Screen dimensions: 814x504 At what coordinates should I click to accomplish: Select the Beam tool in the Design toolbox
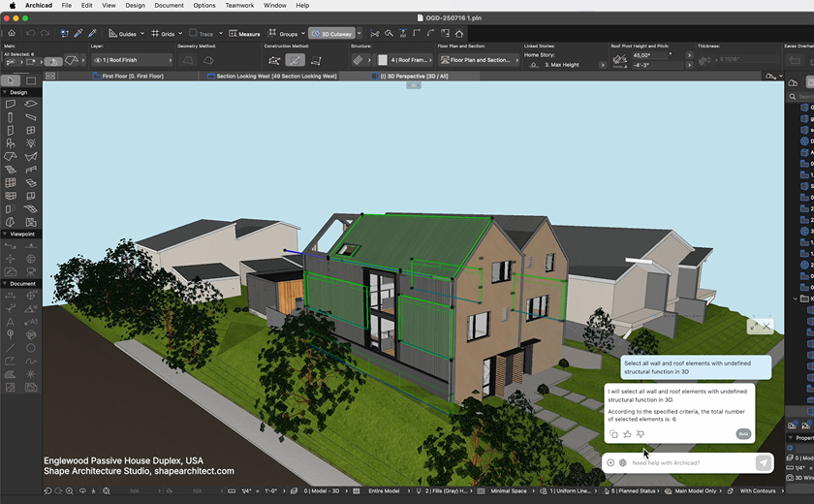31,117
